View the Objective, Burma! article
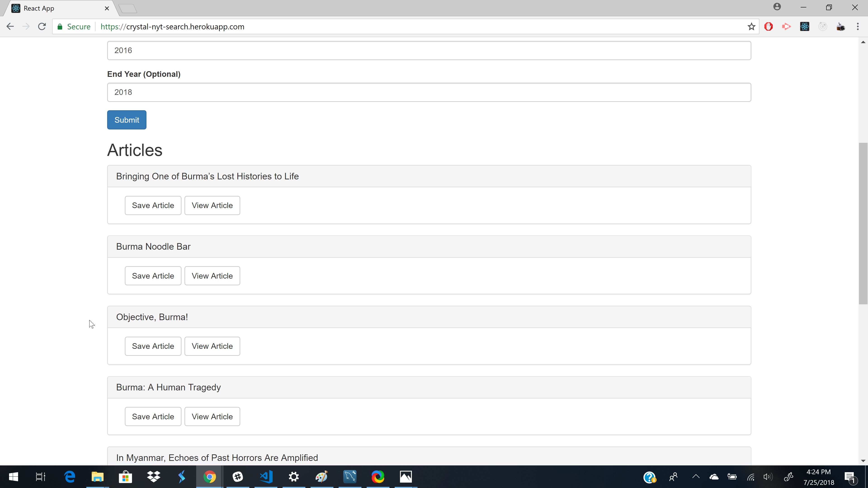 click(212, 346)
